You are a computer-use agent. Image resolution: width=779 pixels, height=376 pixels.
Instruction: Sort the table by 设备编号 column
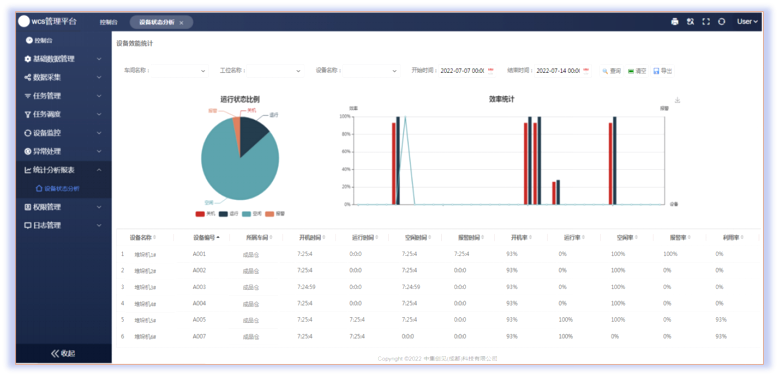tap(206, 237)
